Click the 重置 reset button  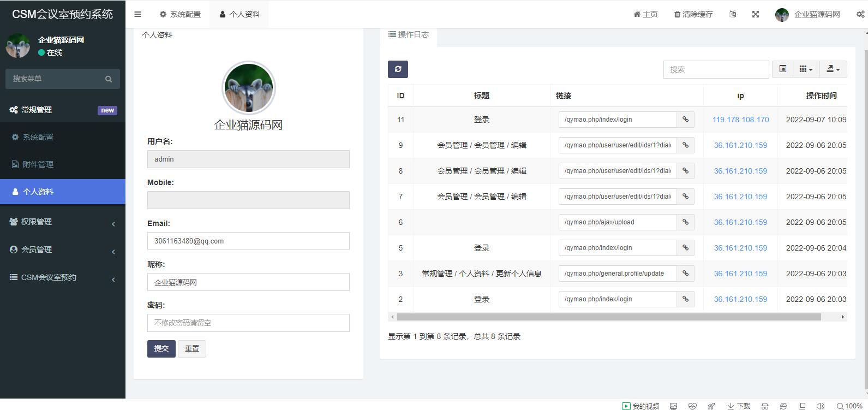pos(191,348)
